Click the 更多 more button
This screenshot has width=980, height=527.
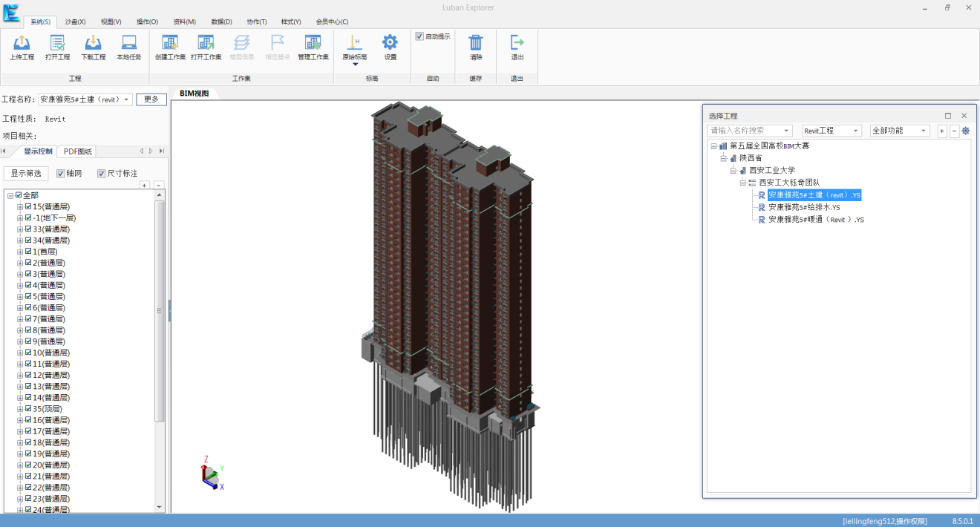151,99
